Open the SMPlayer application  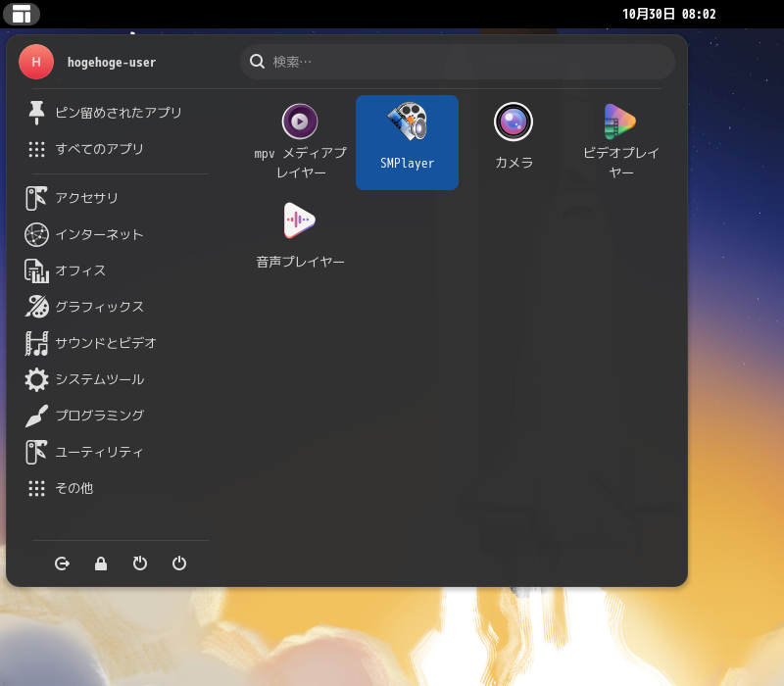click(x=407, y=142)
